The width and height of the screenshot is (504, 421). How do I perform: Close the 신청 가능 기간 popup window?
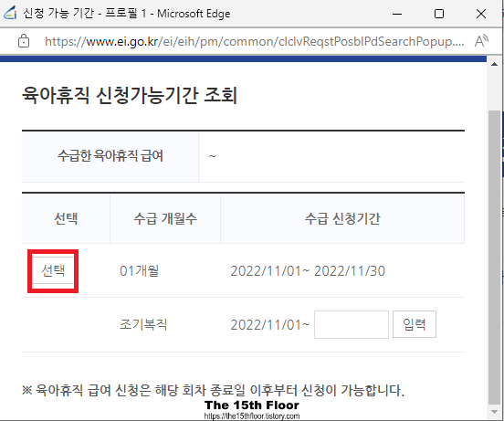[x=481, y=14]
